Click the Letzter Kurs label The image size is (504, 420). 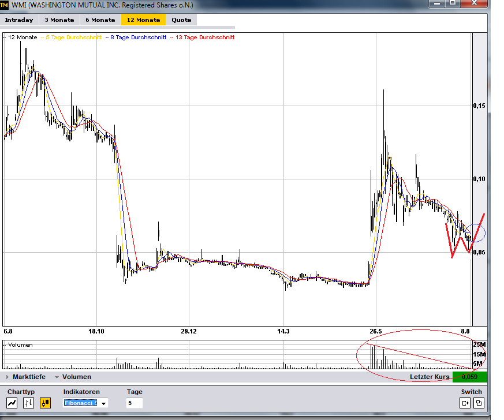[x=430, y=377]
